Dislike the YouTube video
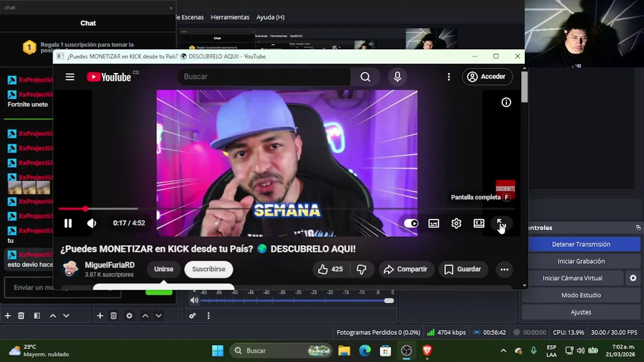Viewport: 644px width, 362px height. pyautogui.click(x=361, y=269)
